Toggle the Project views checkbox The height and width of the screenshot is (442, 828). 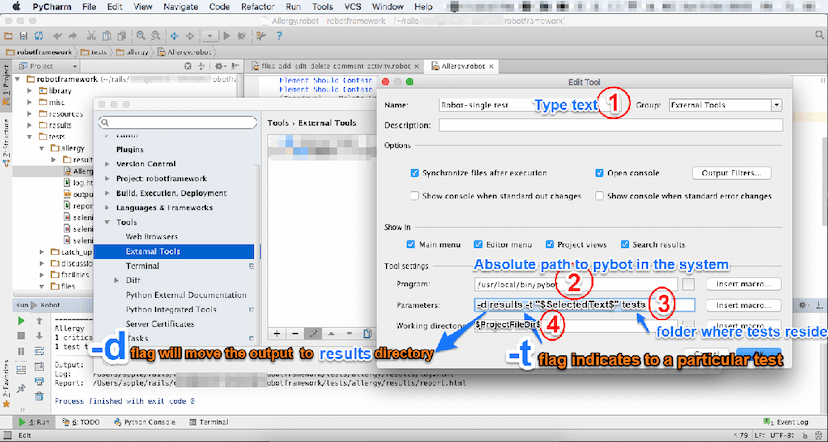click(x=549, y=244)
